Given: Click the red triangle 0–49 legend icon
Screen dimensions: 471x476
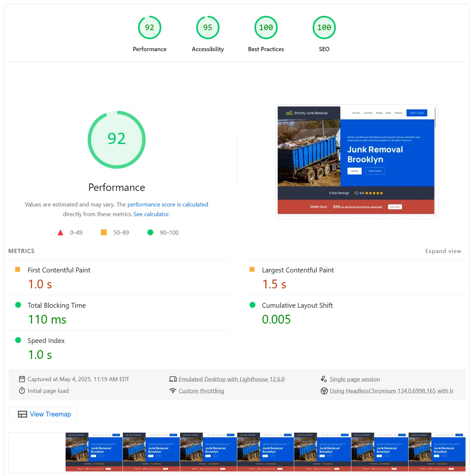Looking at the screenshot, I should point(60,232).
